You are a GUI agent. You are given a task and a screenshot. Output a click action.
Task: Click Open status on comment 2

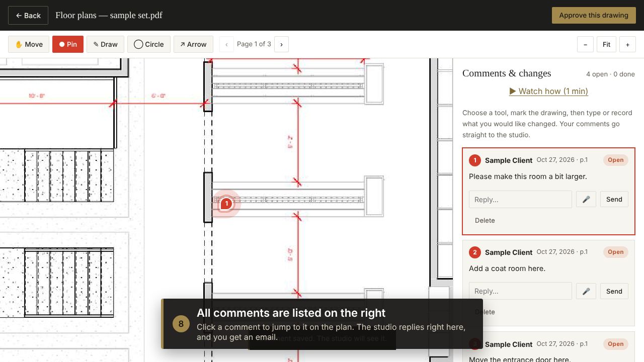point(615,252)
